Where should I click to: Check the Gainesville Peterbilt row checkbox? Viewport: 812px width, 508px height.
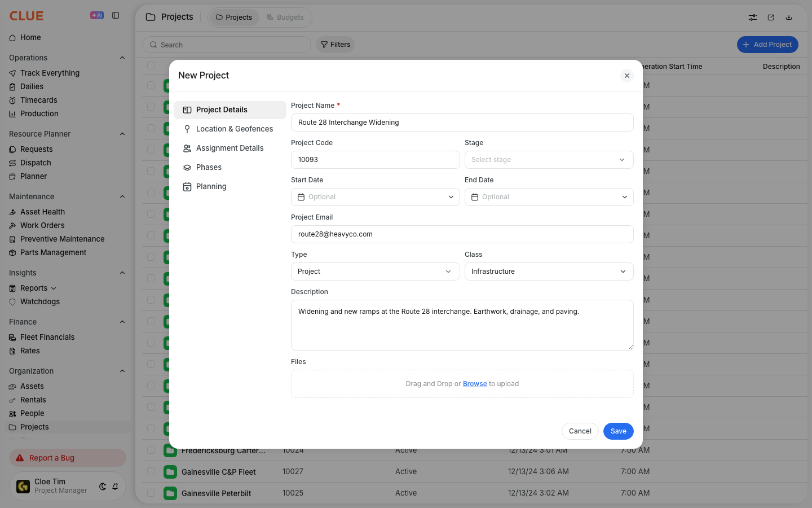(x=151, y=493)
